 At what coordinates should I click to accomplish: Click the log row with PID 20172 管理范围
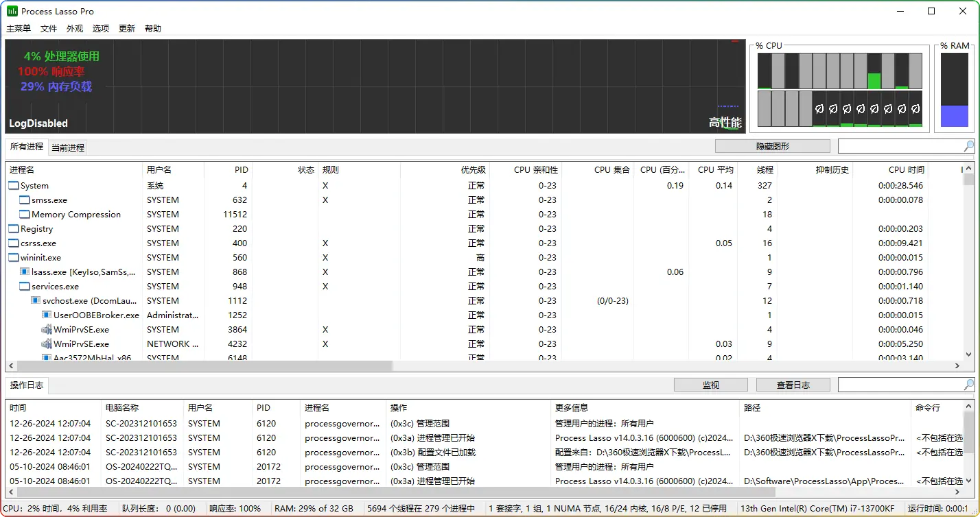[484, 466]
